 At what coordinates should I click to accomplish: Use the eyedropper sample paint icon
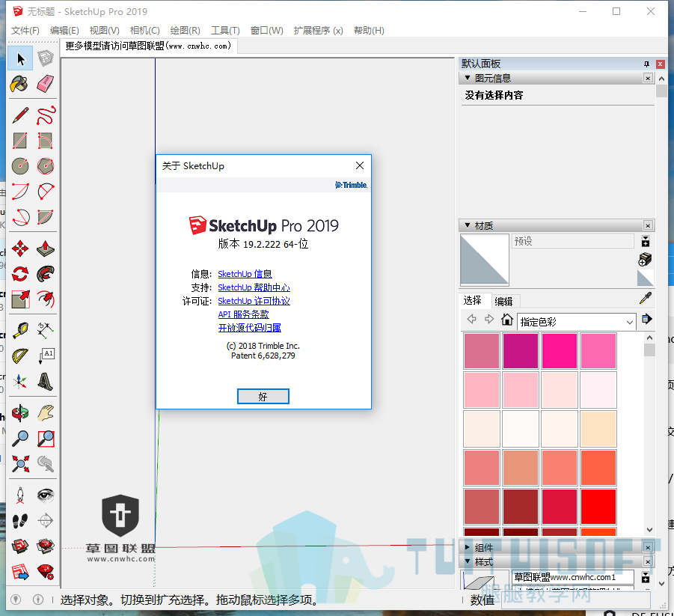click(x=646, y=298)
